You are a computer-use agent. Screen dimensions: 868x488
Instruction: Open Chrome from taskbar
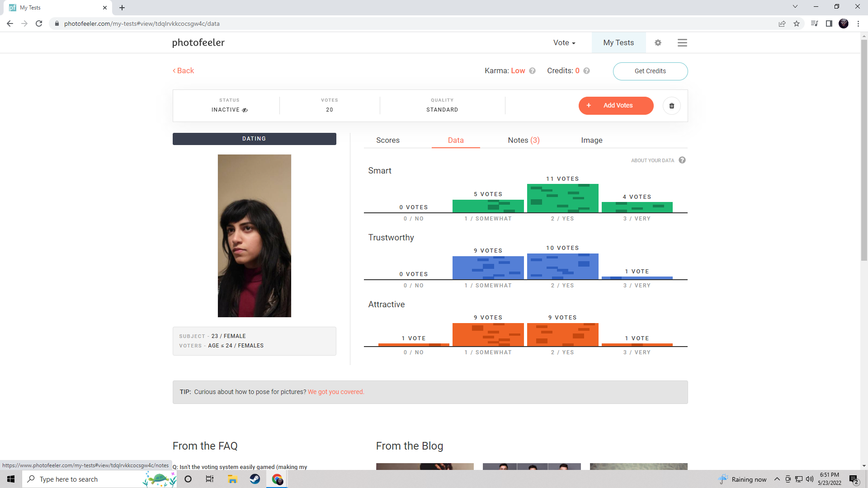(x=277, y=479)
